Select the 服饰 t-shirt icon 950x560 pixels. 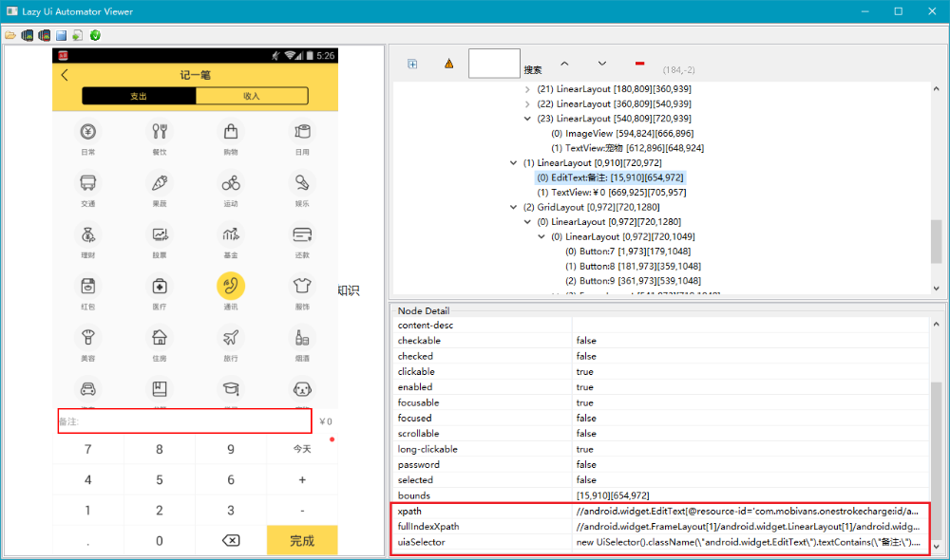302,286
